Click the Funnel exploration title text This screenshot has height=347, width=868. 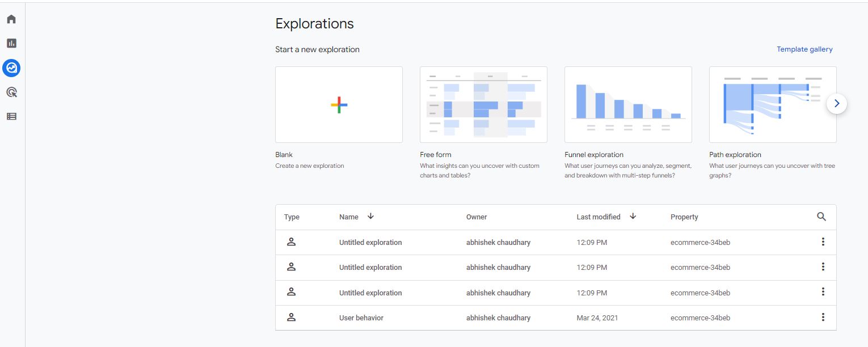[x=594, y=155]
